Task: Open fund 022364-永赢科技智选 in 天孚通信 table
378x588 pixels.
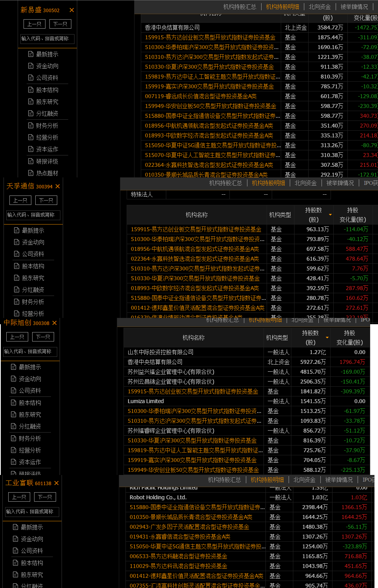Action: pyautogui.click(x=195, y=259)
